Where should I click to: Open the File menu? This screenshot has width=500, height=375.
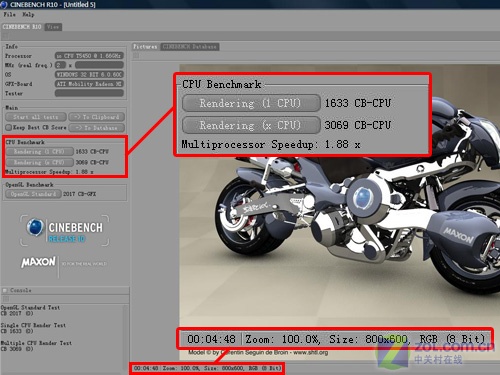coord(9,15)
